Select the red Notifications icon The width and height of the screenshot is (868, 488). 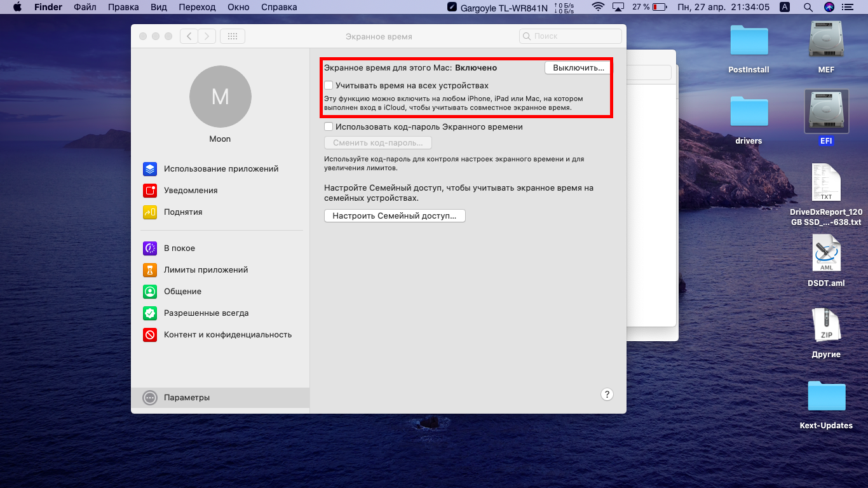150,191
